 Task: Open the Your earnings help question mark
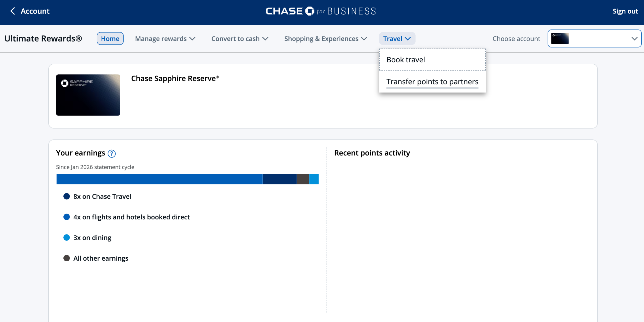[112, 153]
